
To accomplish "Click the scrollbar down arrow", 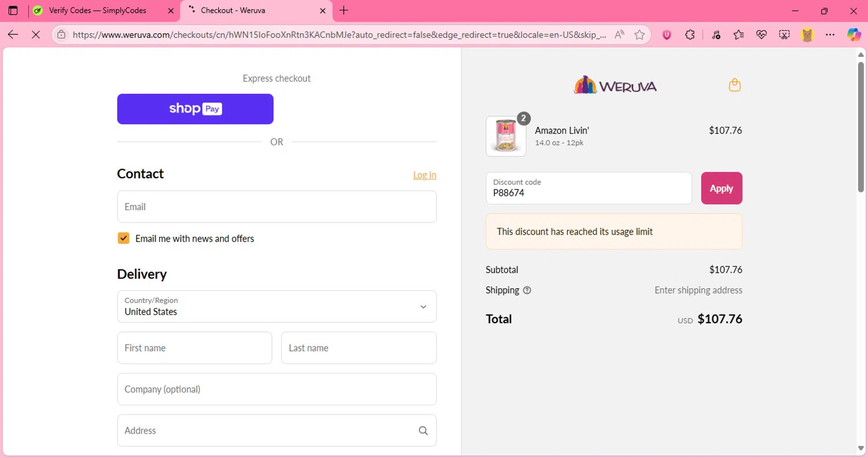I will click(x=860, y=448).
